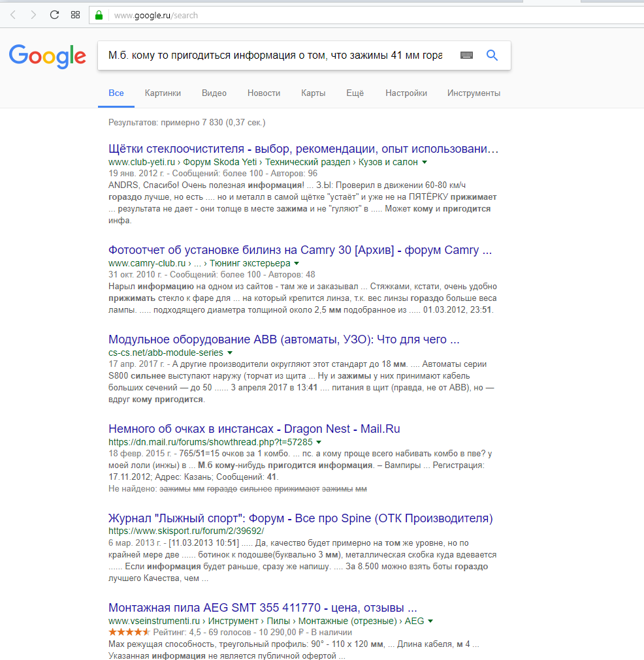Expand dropdown arrow next to vseinstrumenti.ru result

(430, 621)
